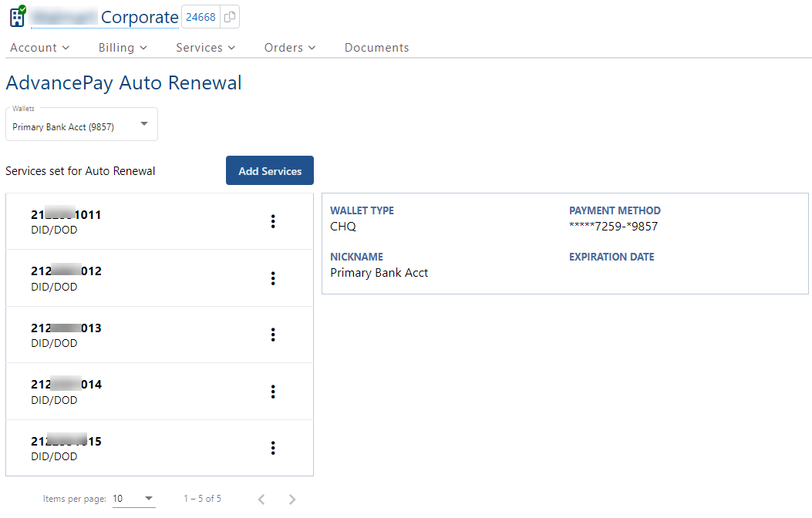
Task: Open the Orders menu
Action: tap(290, 48)
